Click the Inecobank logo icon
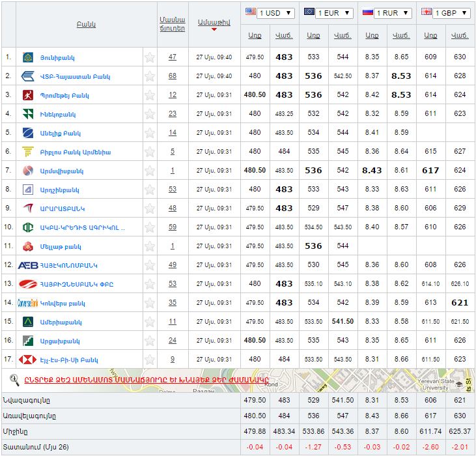 pos(28,114)
